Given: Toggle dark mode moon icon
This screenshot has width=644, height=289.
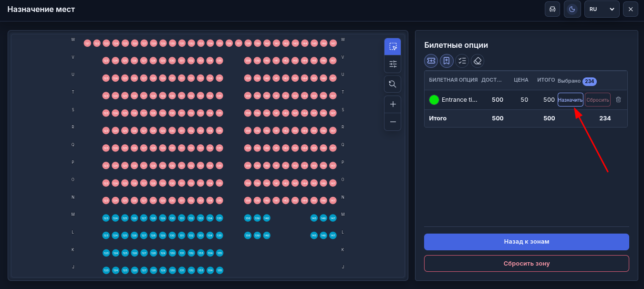Looking at the screenshot, I should [572, 9].
